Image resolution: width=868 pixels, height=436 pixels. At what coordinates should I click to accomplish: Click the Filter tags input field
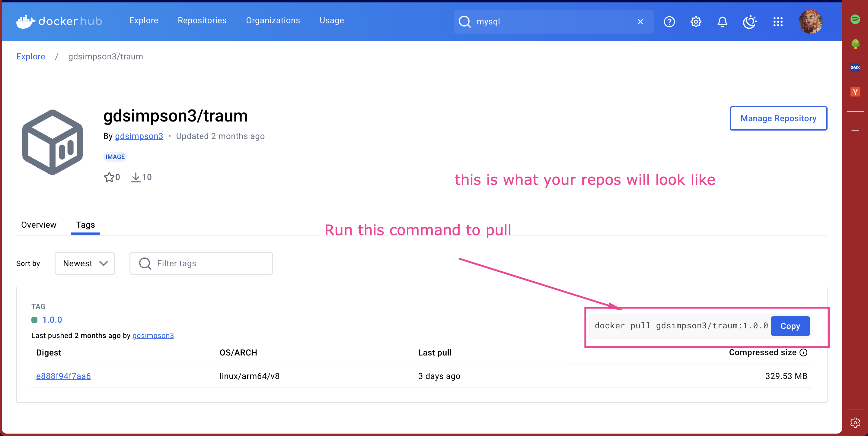click(x=201, y=263)
